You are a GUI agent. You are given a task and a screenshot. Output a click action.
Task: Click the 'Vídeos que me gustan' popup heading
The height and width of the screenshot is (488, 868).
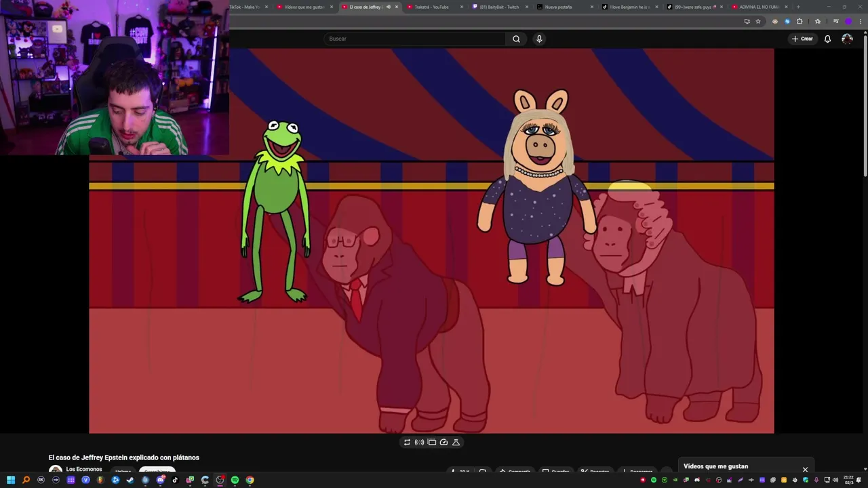click(x=715, y=466)
